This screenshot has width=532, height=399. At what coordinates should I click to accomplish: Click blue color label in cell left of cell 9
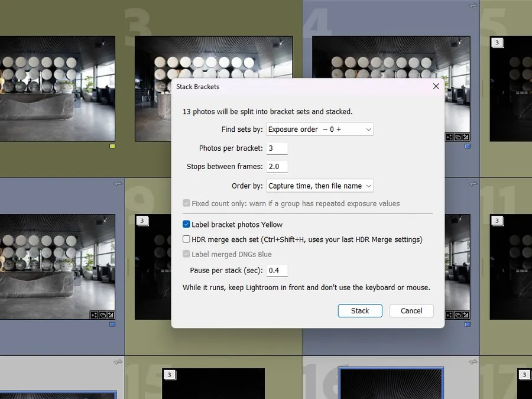pyautogui.click(x=112, y=325)
